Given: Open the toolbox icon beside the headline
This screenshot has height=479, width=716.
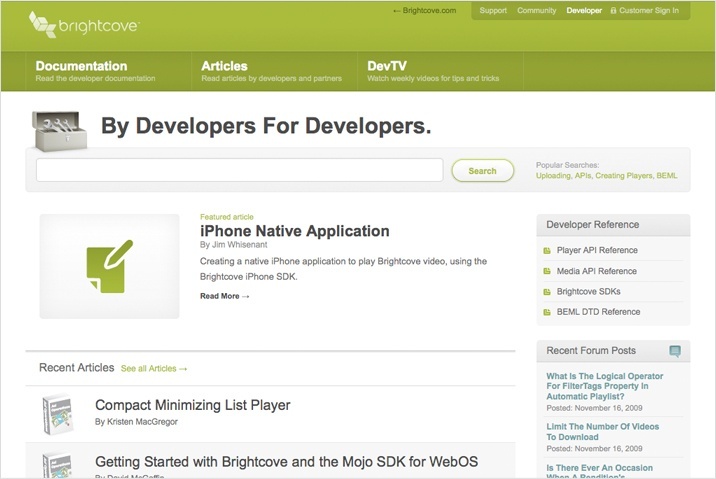Looking at the screenshot, I should (59, 131).
